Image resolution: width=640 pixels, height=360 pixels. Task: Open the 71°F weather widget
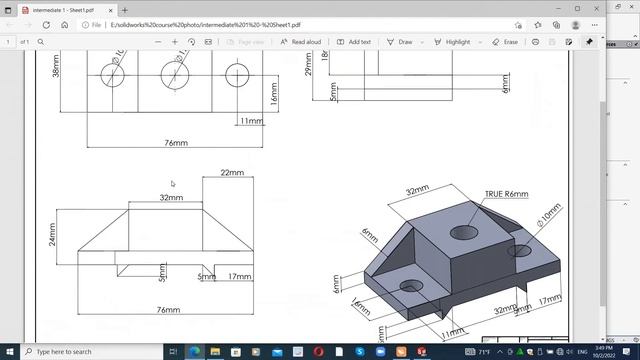(x=478, y=351)
